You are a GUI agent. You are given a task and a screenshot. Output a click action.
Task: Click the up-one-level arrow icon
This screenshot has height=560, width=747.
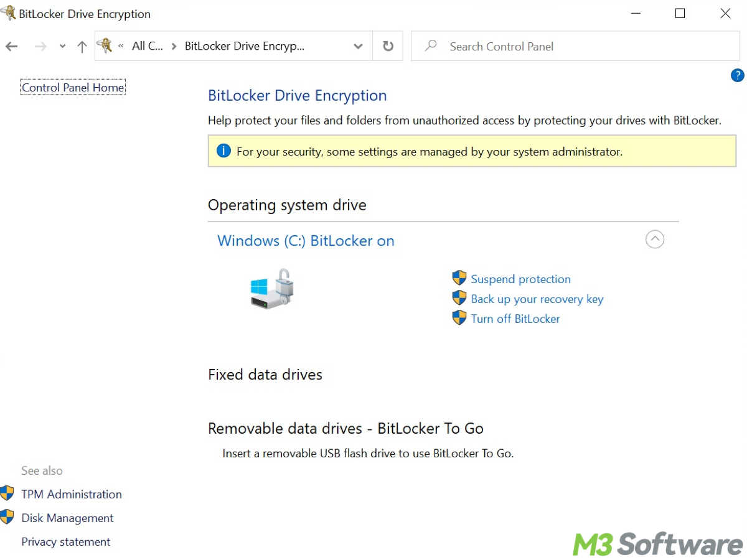coord(82,47)
